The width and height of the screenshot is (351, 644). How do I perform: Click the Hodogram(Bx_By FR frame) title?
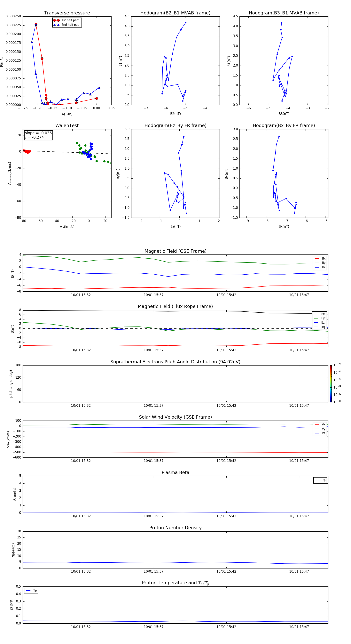coord(284,125)
